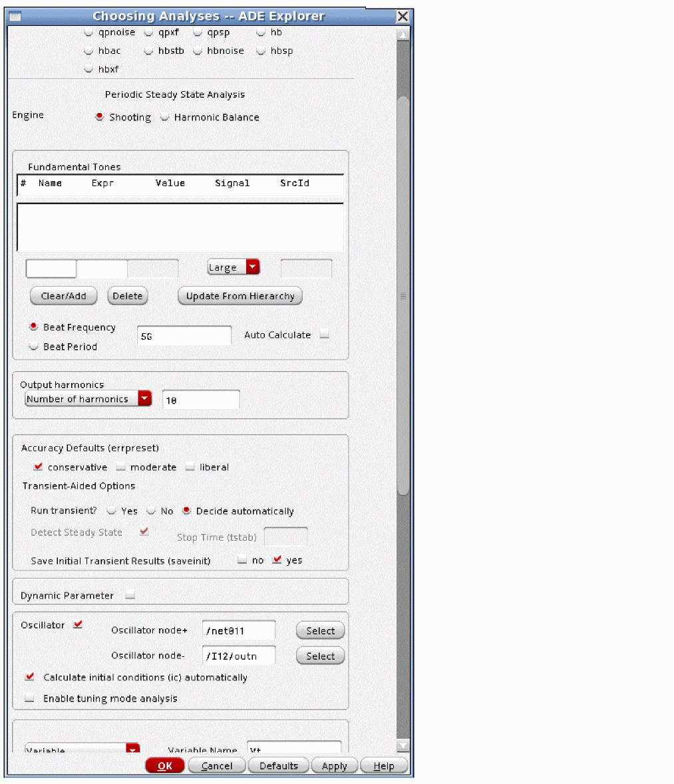Open the Number of harmonics dropdown
Image resolution: width=674 pixels, height=784 pixels.
pos(88,399)
